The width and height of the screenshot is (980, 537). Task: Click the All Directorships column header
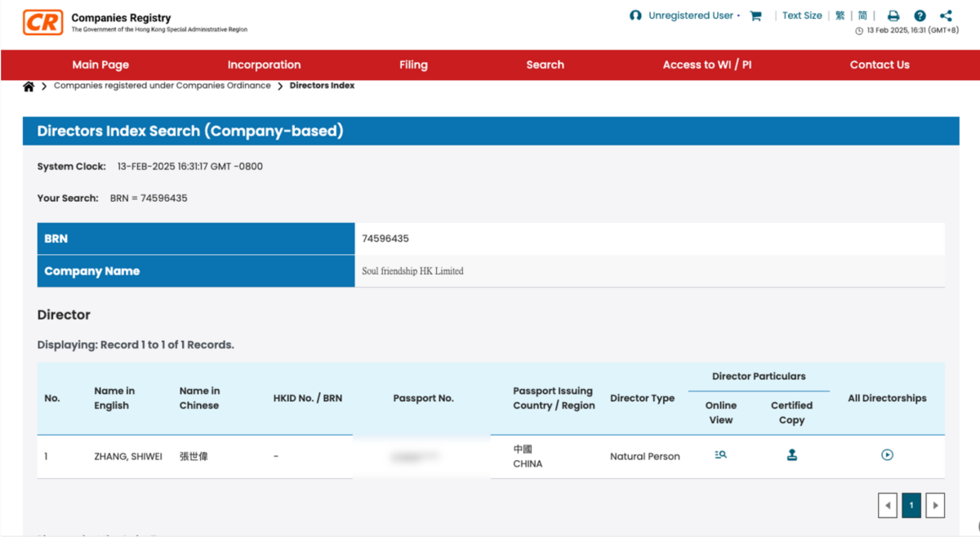[887, 398]
